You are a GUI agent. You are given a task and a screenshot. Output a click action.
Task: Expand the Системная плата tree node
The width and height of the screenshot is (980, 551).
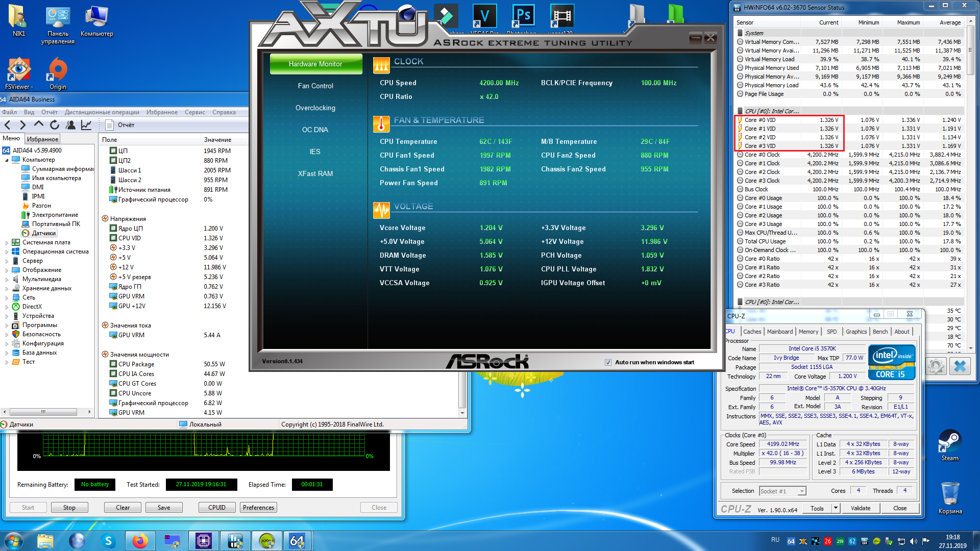coord(7,243)
